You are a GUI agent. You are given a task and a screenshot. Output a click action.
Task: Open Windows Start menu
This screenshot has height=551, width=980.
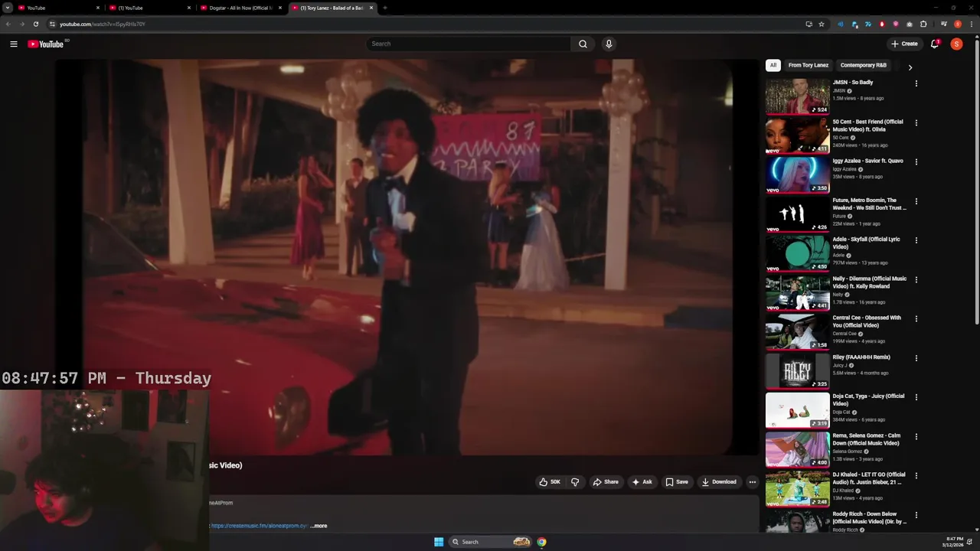tap(439, 542)
